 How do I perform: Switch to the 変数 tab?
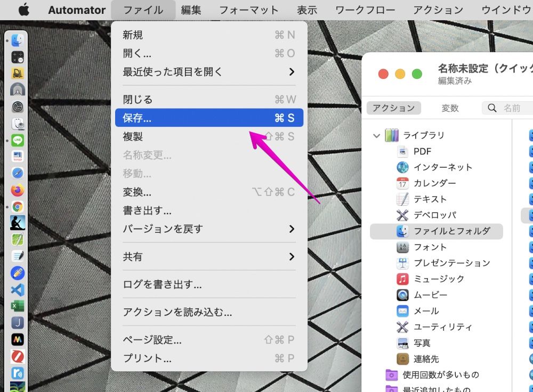pyautogui.click(x=450, y=108)
